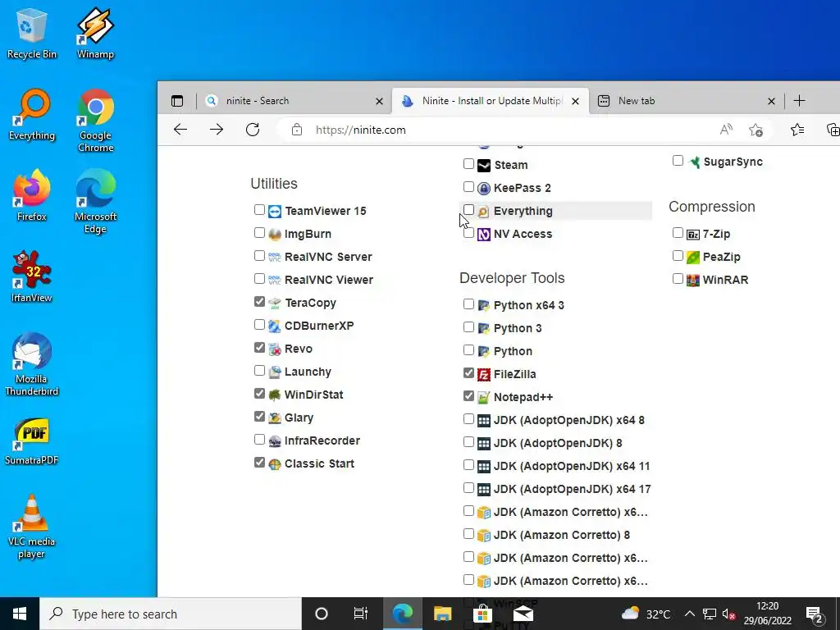Click the SugarSync label
This screenshot has width=840, height=630.
coord(733,162)
